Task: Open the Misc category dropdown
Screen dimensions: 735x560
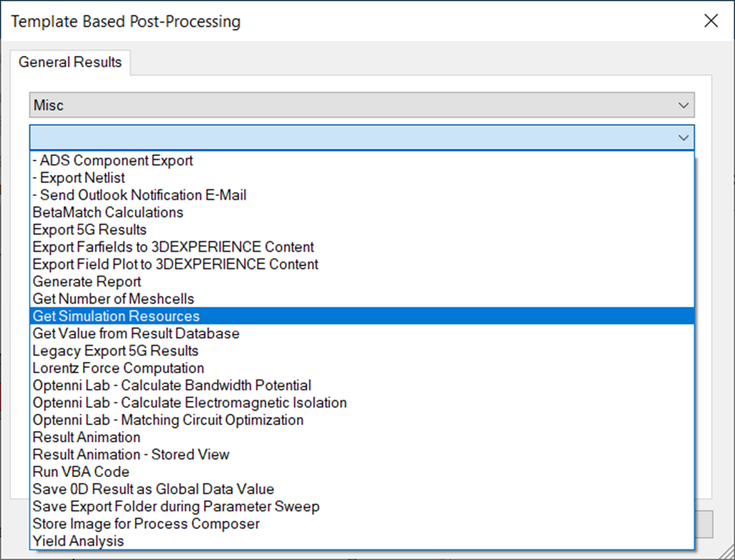Action: (x=362, y=105)
